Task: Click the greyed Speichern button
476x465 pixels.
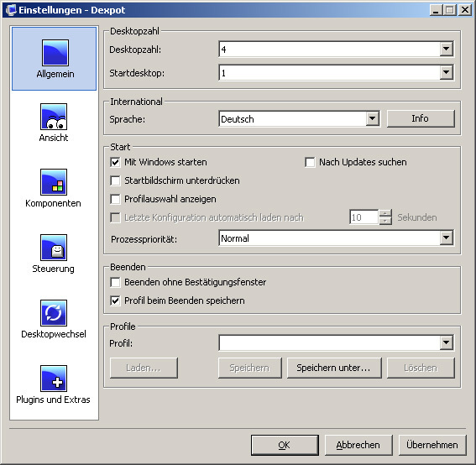Action: click(x=250, y=368)
